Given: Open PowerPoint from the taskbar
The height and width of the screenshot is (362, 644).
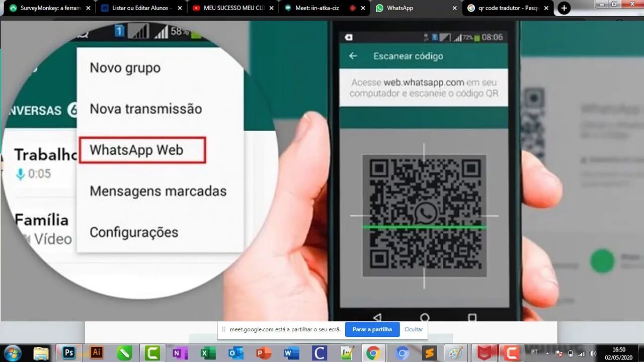Looking at the screenshot, I should tap(263, 353).
